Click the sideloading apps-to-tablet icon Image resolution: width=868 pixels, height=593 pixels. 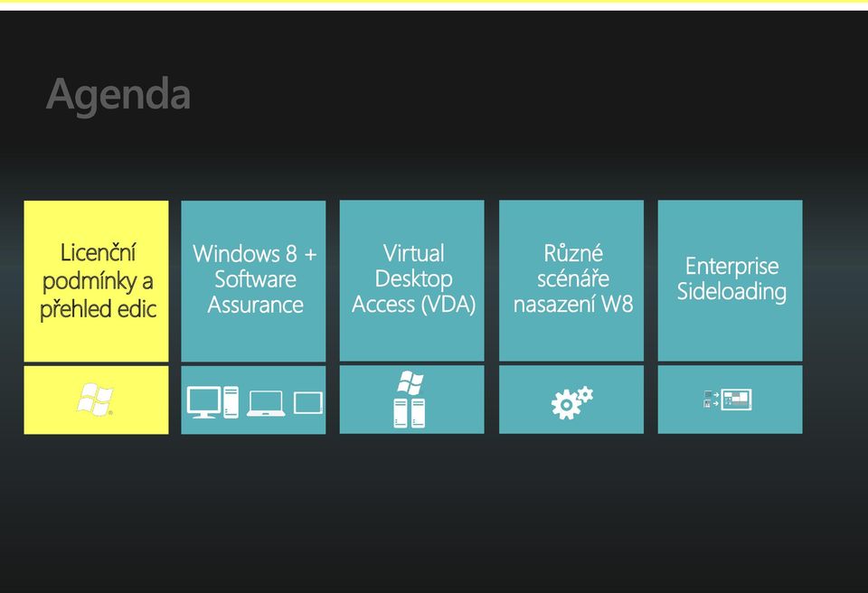click(x=728, y=400)
